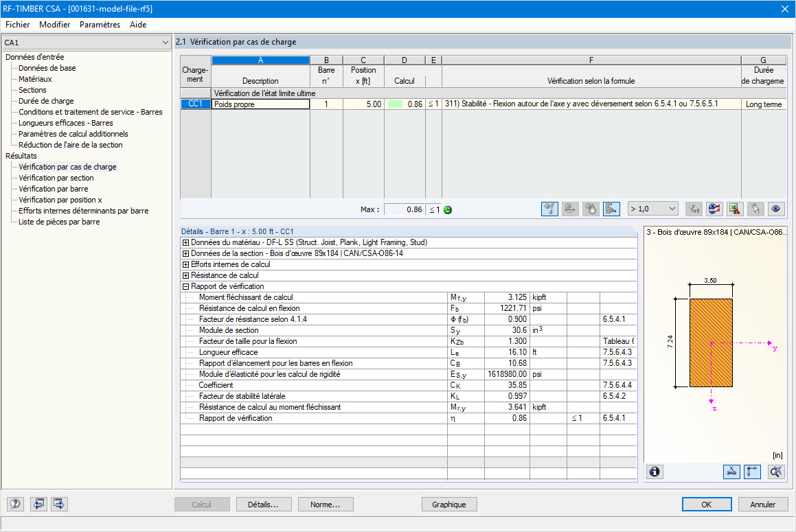Toggle the eye visibility icon in the results toolbar
This screenshot has width=796, height=532.
[775, 209]
